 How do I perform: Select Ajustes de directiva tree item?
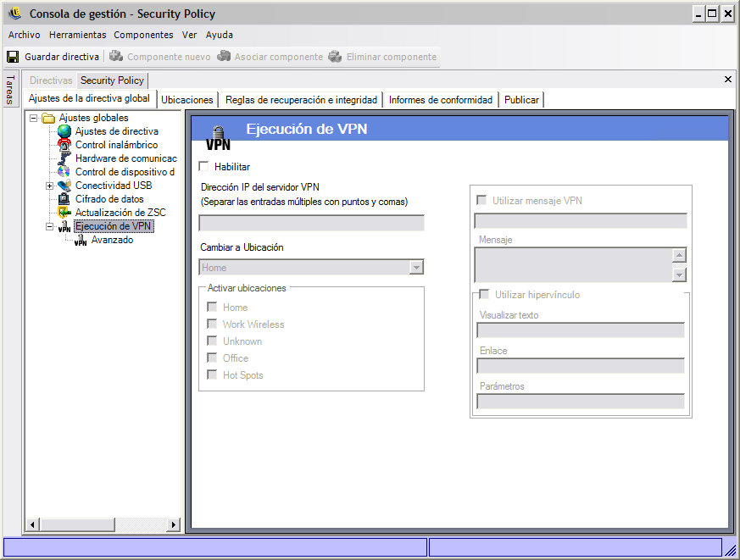(x=117, y=131)
